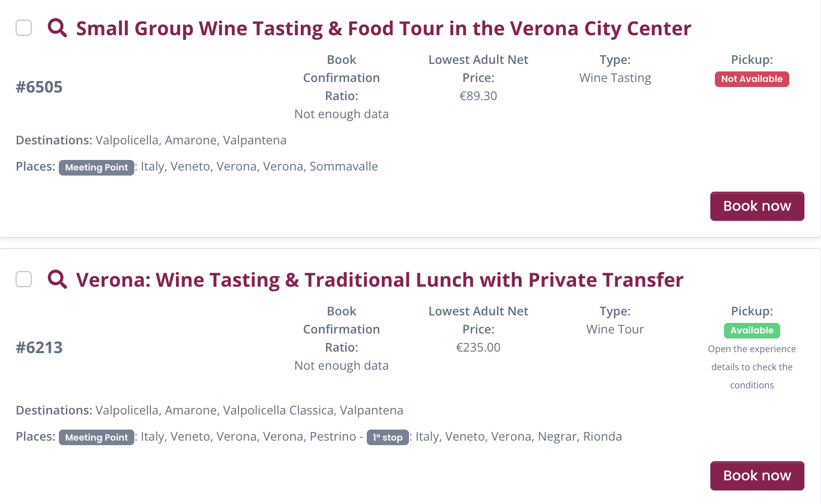Select the checkbox beside Verona Traditional Lunch tour
The image size is (821, 504).
click(x=24, y=279)
